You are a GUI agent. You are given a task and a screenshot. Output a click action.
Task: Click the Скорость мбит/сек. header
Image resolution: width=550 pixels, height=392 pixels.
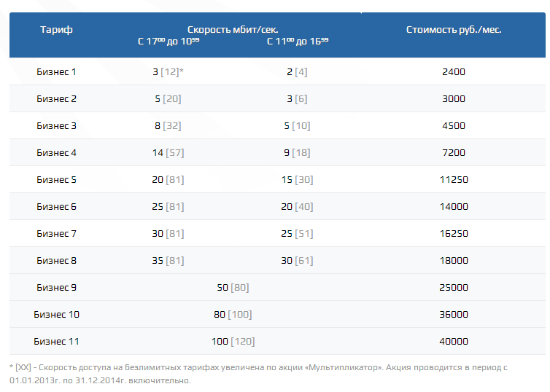point(233,30)
